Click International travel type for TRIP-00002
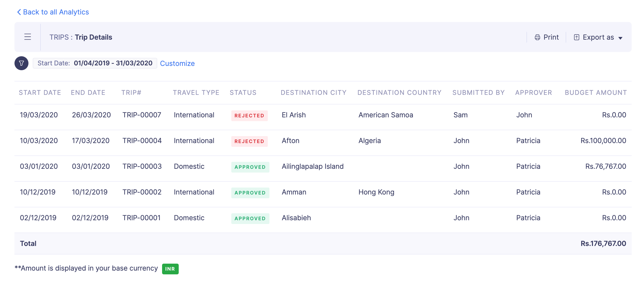The width and height of the screenshot is (644, 284). tap(194, 192)
